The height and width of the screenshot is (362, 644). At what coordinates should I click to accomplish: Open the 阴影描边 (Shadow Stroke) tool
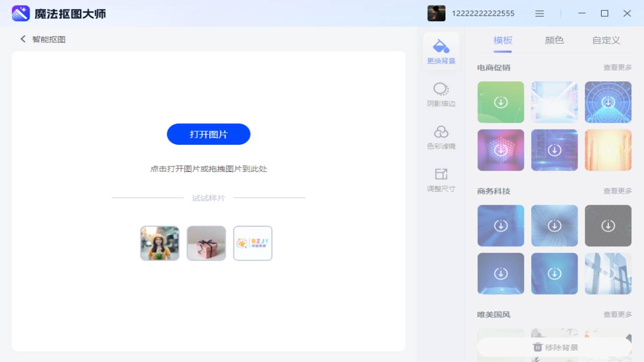pos(441,95)
